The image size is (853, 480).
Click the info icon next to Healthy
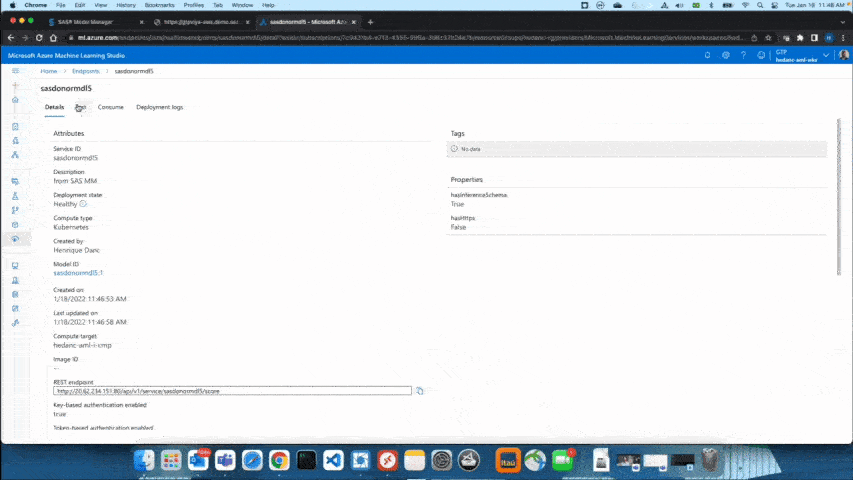click(x=83, y=204)
